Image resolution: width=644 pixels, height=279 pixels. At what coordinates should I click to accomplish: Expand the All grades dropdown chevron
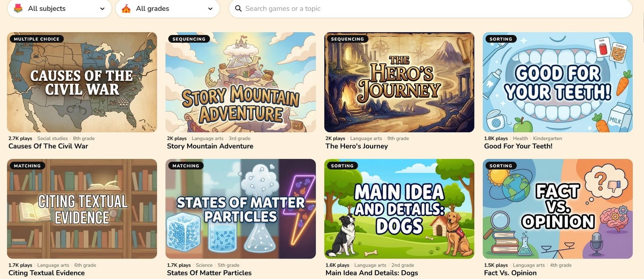(x=210, y=9)
